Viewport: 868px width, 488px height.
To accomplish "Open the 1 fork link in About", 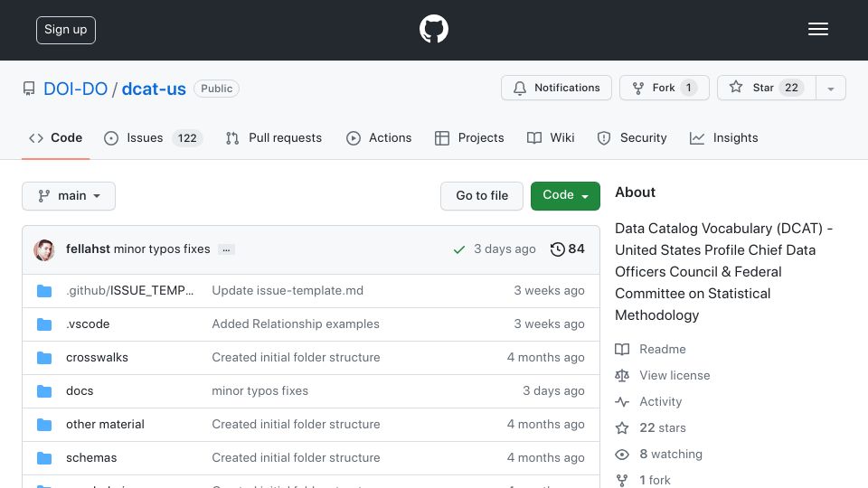I will pyautogui.click(x=643, y=480).
